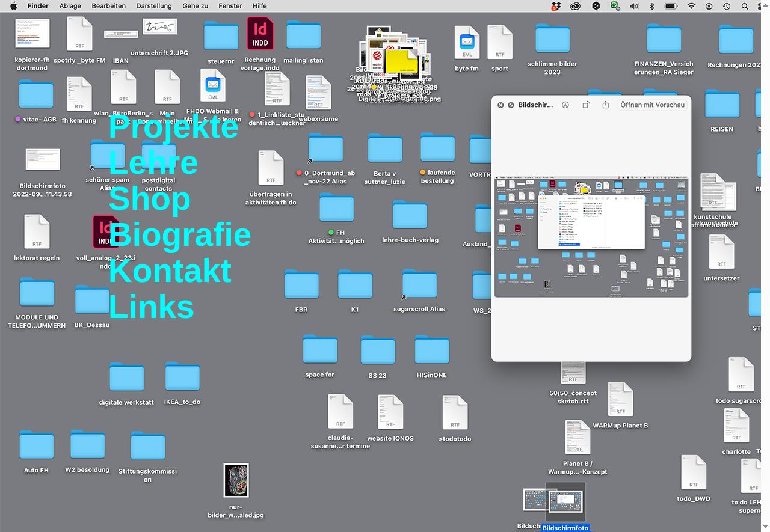Image resolution: width=770 pixels, height=532 pixels.
Task: Open Creative Cloud menu bar icon
Action: click(x=575, y=6)
